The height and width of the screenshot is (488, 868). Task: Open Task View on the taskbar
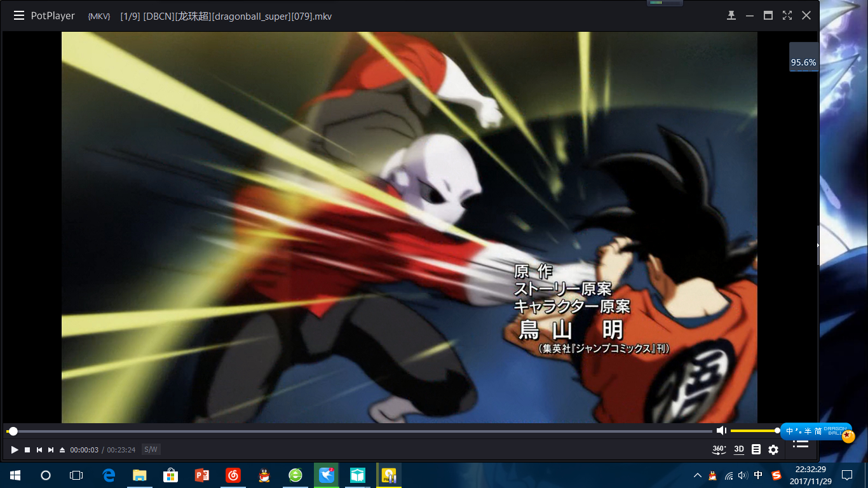[x=76, y=475]
